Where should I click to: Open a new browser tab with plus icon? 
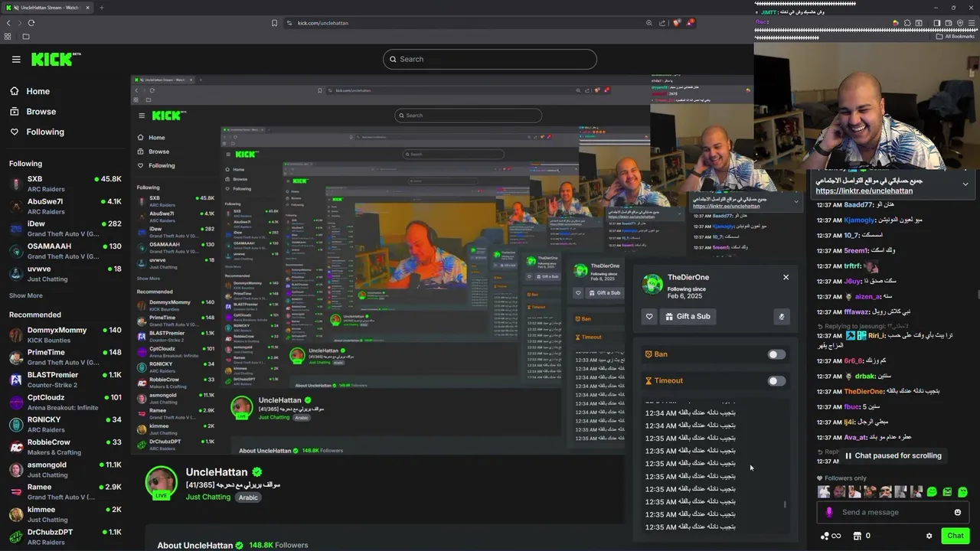click(x=101, y=8)
